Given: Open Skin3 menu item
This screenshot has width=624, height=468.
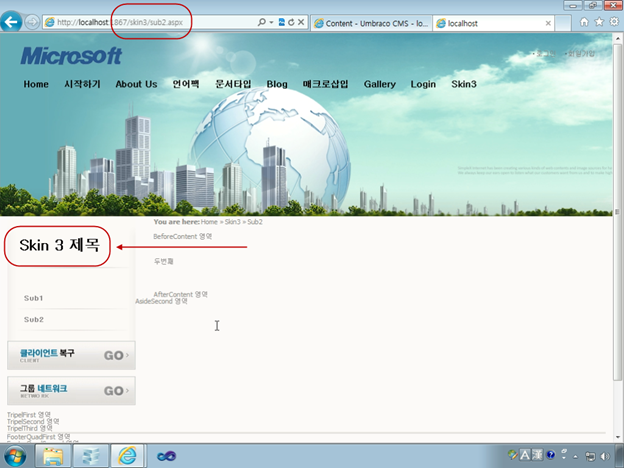Looking at the screenshot, I should click(464, 84).
